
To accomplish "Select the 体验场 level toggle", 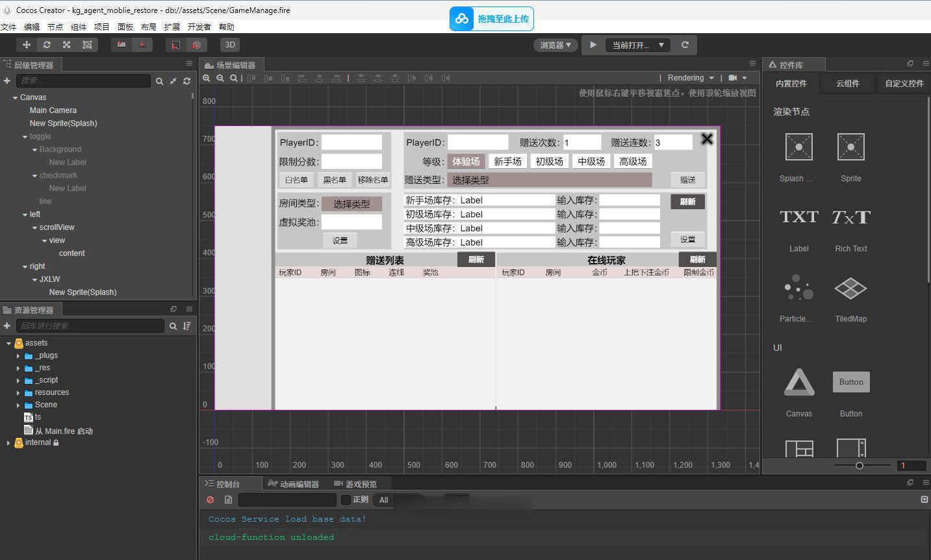I will click(466, 162).
